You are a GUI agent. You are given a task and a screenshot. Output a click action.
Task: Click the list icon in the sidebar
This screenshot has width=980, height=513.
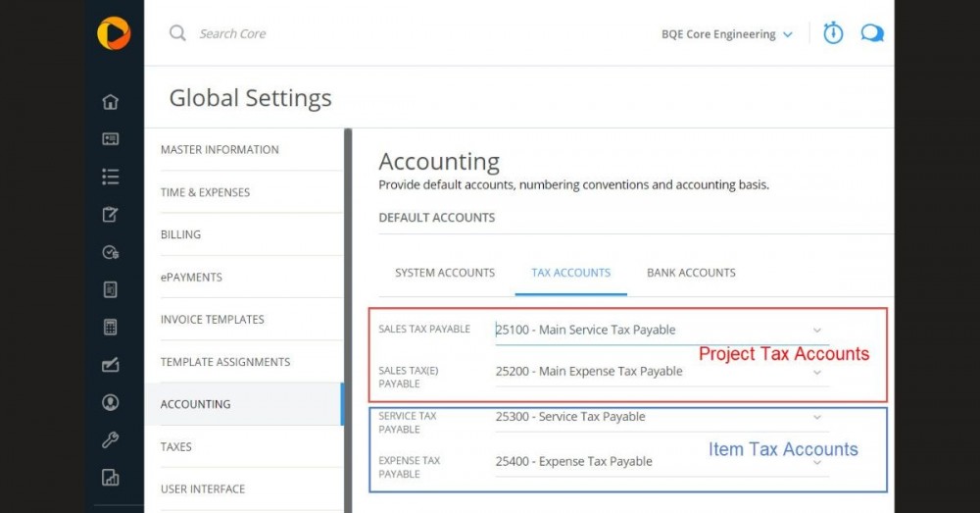pyautogui.click(x=111, y=177)
